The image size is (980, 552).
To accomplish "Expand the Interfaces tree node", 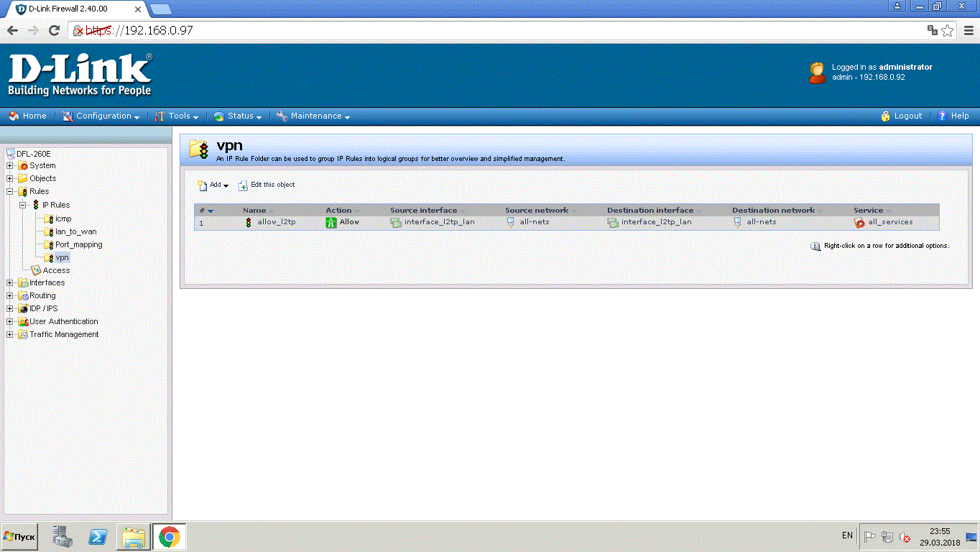I will pos(10,283).
